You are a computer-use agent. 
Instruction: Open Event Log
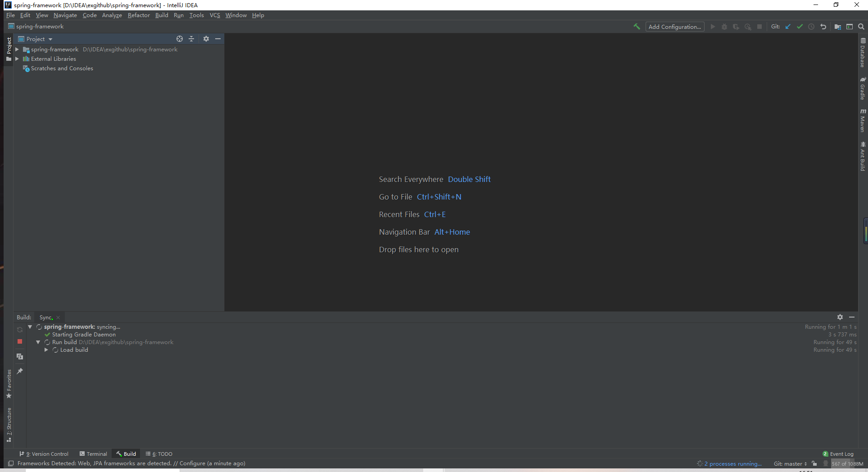point(838,454)
